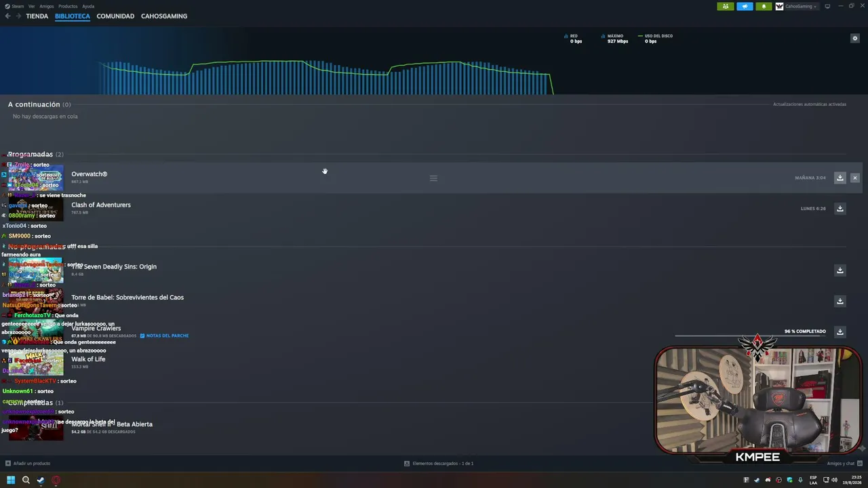Open the green notifications bell

[x=764, y=6]
